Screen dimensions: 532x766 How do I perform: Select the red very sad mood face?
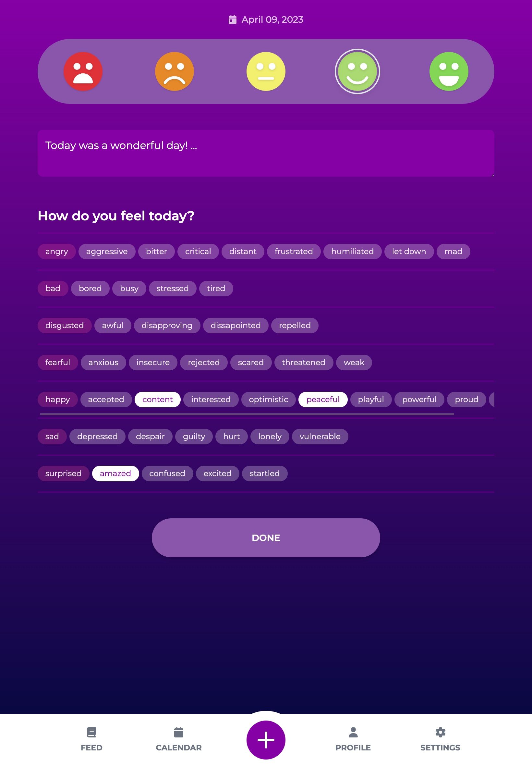point(83,71)
